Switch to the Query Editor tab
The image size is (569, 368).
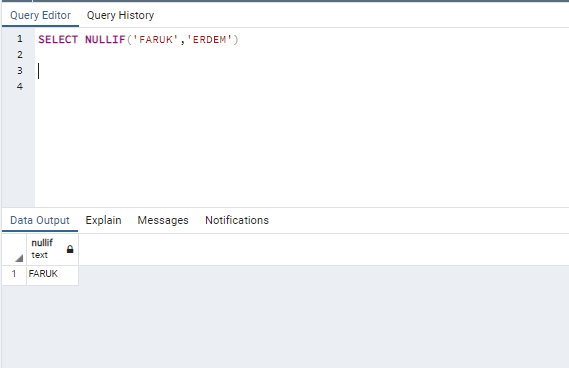(x=40, y=15)
